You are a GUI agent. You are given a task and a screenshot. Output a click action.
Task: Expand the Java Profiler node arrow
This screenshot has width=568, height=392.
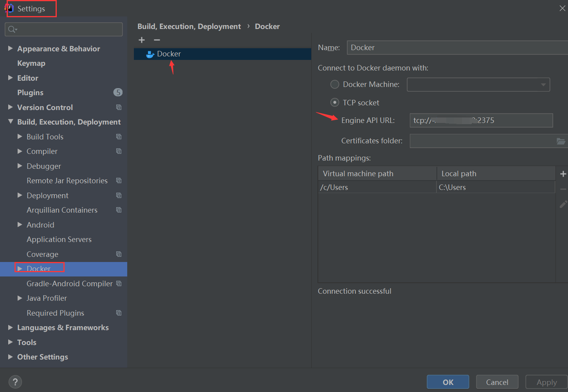coord(20,298)
